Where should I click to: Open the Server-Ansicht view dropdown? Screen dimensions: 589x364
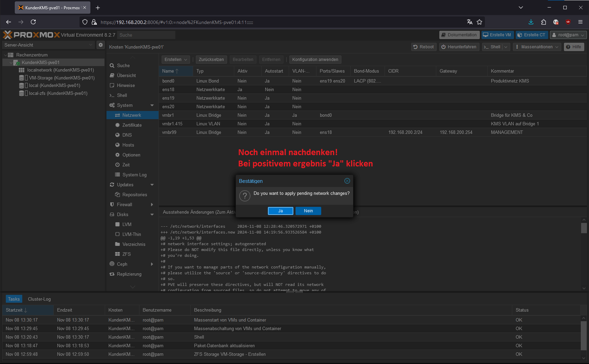click(48, 45)
